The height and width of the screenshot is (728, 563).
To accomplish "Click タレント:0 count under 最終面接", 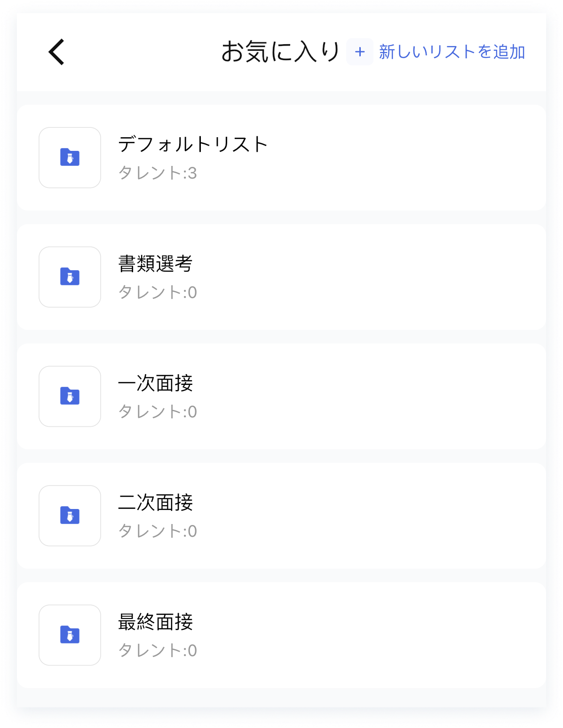I will click(158, 650).
